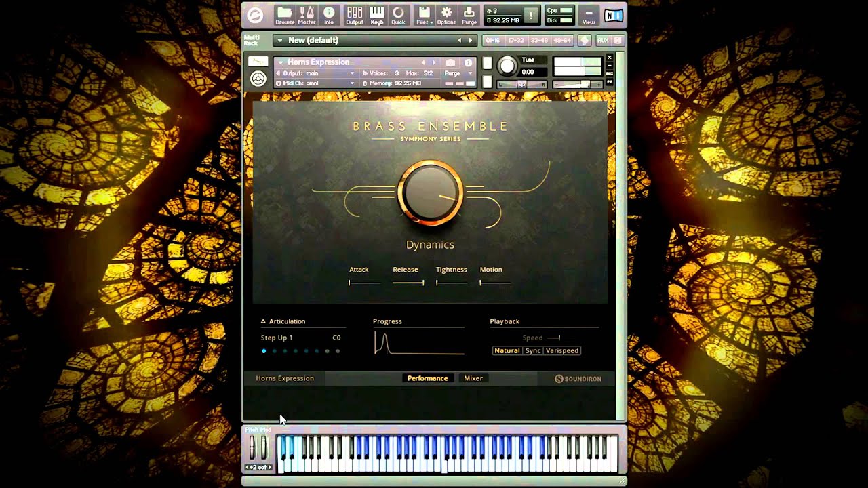This screenshot has height=488, width=868.
Task: Open the Mixer tab
Action: 473,378
